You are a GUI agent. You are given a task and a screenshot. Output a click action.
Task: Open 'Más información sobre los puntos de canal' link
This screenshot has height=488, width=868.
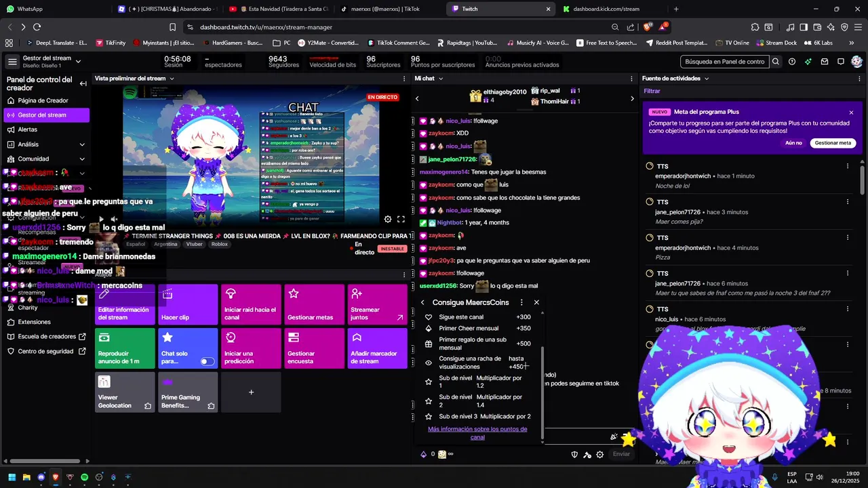(477, 433)
